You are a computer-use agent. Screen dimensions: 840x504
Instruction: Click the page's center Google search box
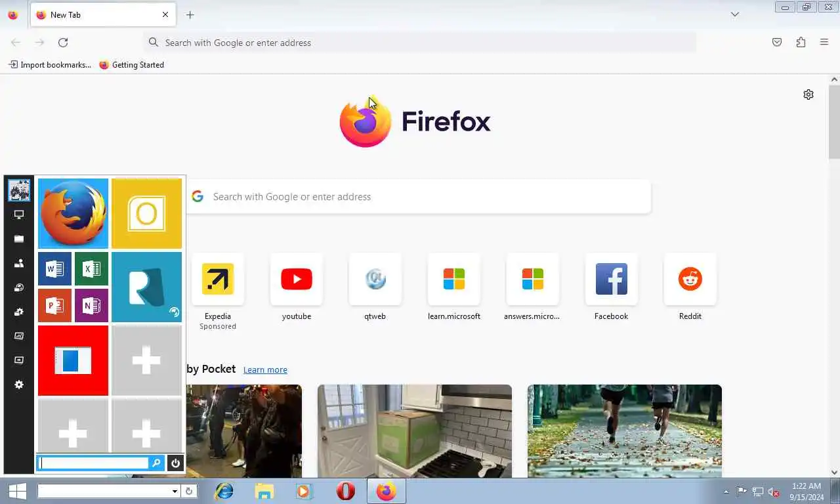[419, 196]
